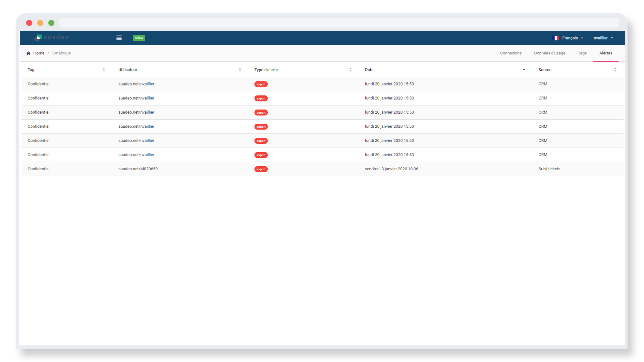
Task: Click the date vendredi 3 janvier 2020 18:36
Action: [391, 169]
